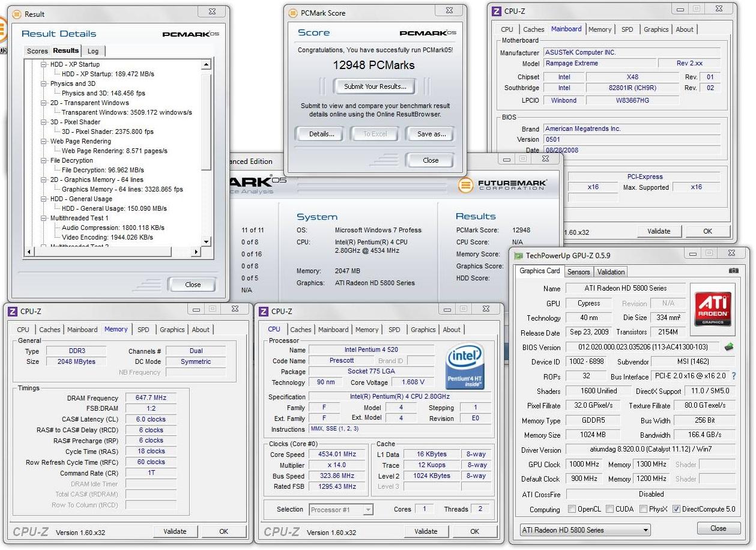Click the Details button in PCMark Score

(x=321, y=134)
